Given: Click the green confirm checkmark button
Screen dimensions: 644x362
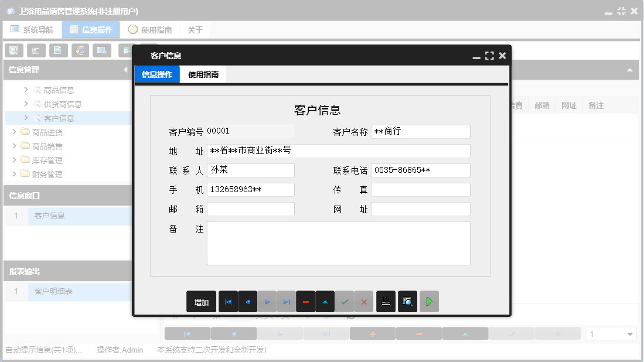Looking at the screenshot, I should (345, 301).
